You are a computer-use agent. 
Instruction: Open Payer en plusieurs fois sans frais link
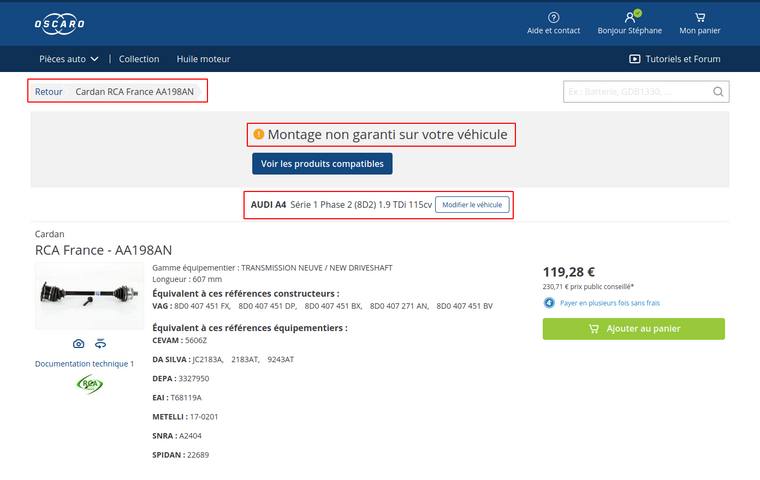(x=610, y=303)
